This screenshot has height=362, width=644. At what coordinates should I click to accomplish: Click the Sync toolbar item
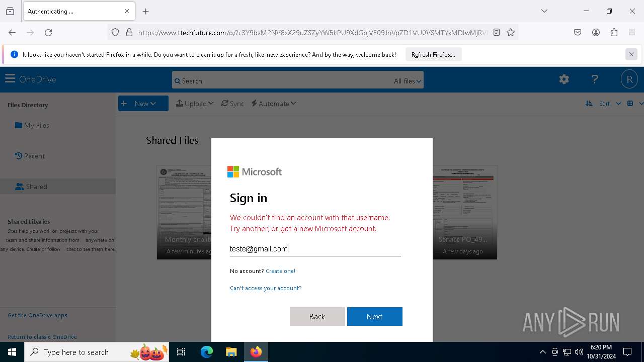tap(232, 104)
